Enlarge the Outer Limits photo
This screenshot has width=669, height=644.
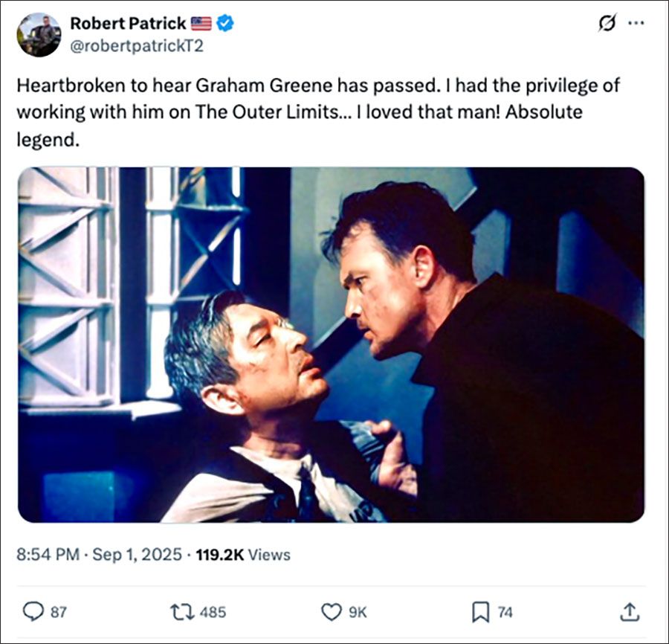[331, 344]
